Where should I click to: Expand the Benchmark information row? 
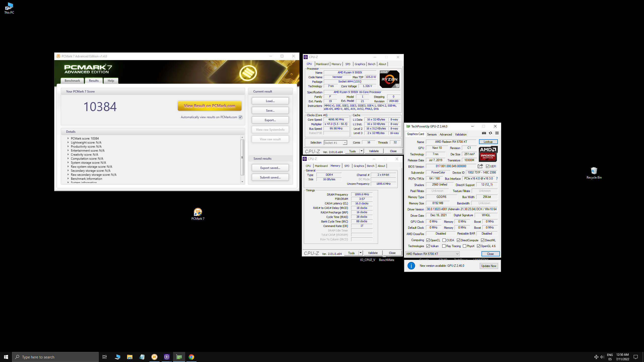point(68,178)
